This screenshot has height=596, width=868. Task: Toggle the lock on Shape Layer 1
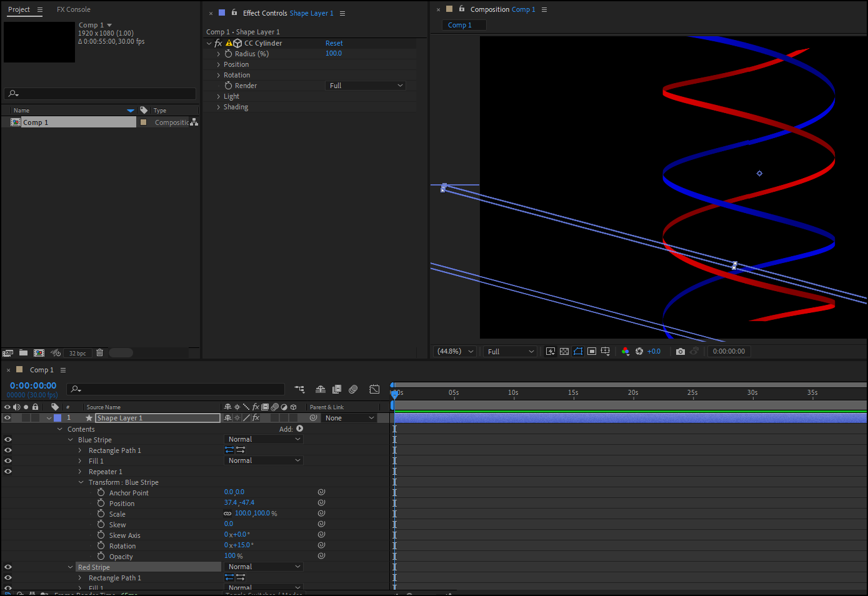tap(35, 417)
